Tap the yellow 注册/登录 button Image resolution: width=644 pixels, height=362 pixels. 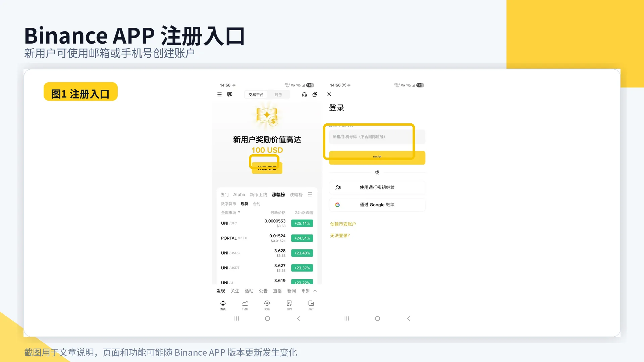click(267, 168)
